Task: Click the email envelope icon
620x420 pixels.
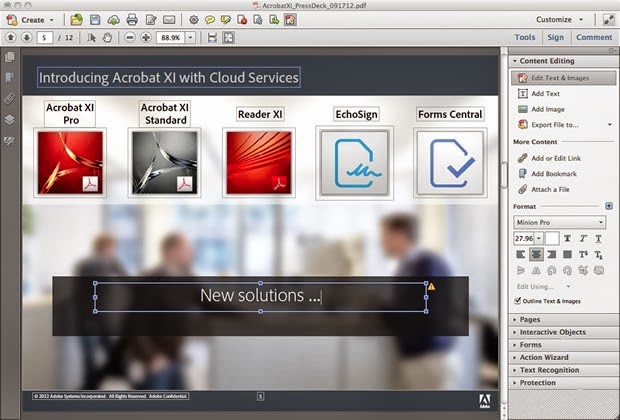Action: click(x=168, y=19)
